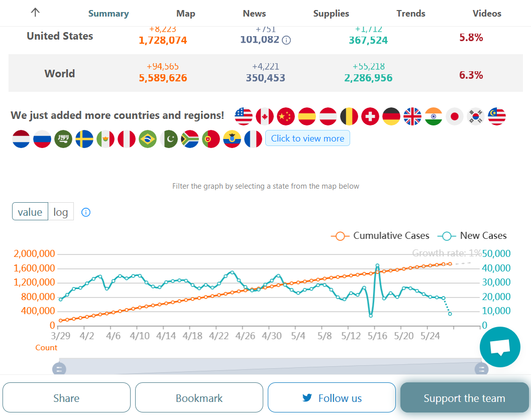This screenshot has width=531, height=420.
Task: Switch graph scale to value
Action: pyautogui.click(x=30, y=212)
